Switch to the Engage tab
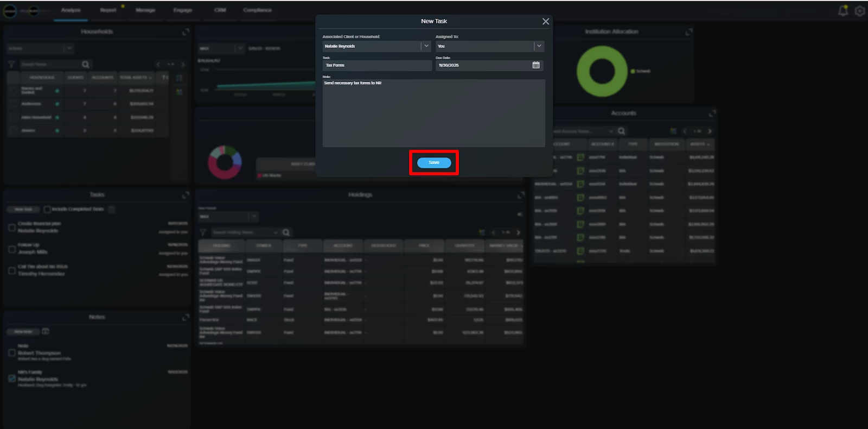868x429 pixels. coord(183,10)
